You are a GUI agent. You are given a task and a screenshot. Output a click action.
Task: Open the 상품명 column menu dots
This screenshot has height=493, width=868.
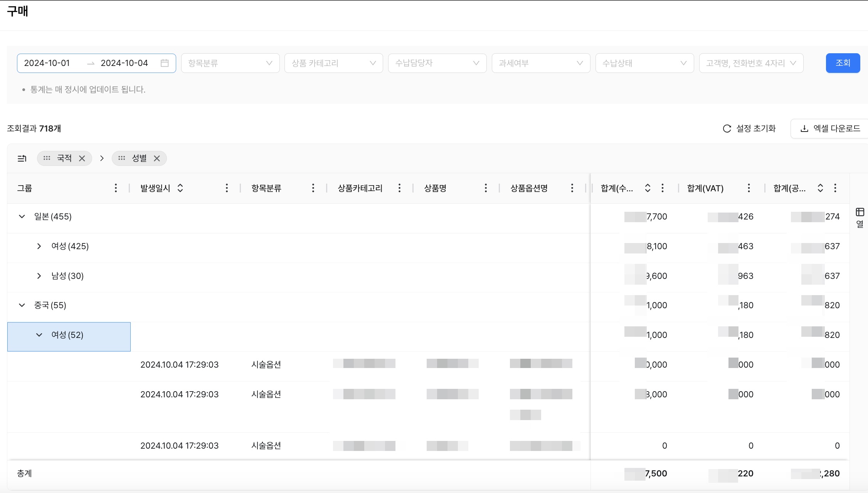click(x=486, y=188)
